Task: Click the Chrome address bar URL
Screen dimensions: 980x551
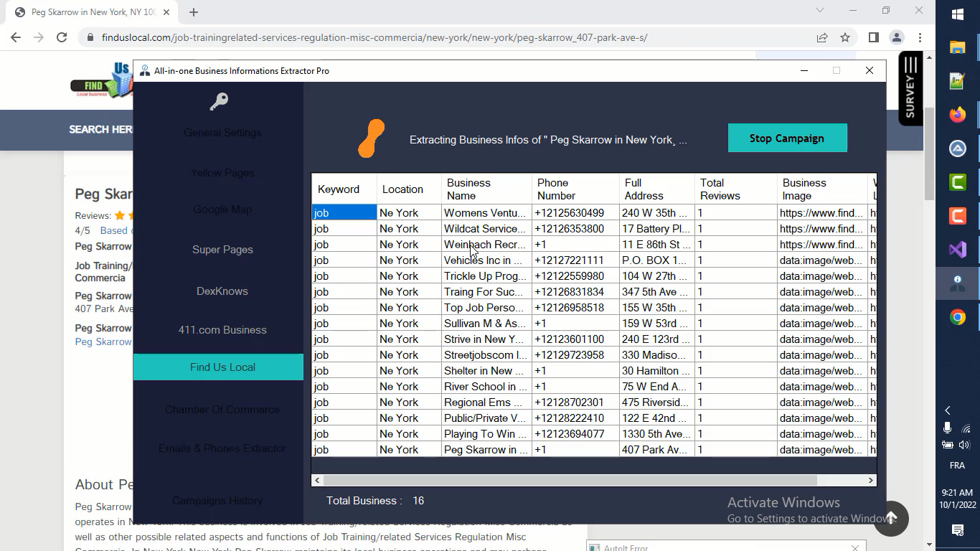Action: point(374,37)
